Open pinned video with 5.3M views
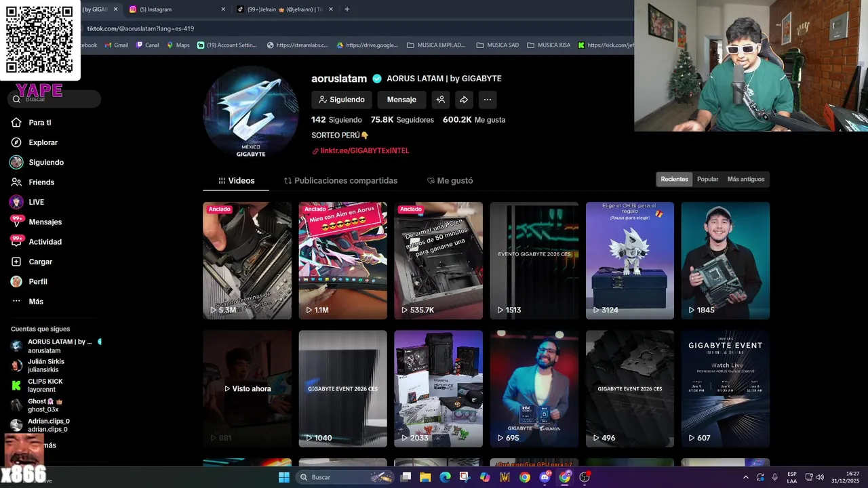Viewport: 868px width, 488px height. pyautogui.click(x=247, y=260)
